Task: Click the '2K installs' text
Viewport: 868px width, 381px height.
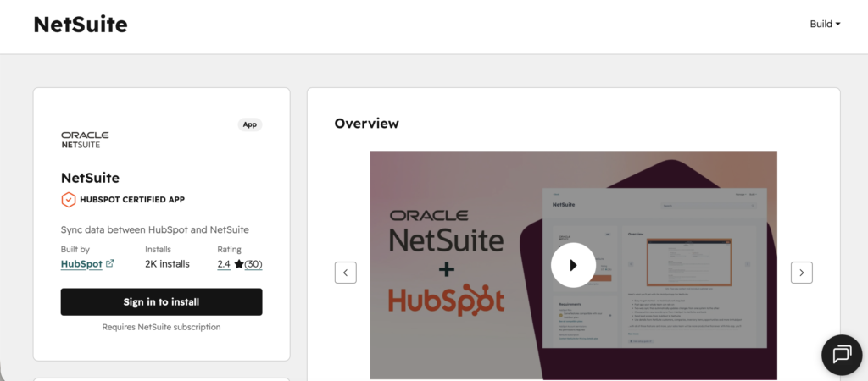Action: coord(167,264)
